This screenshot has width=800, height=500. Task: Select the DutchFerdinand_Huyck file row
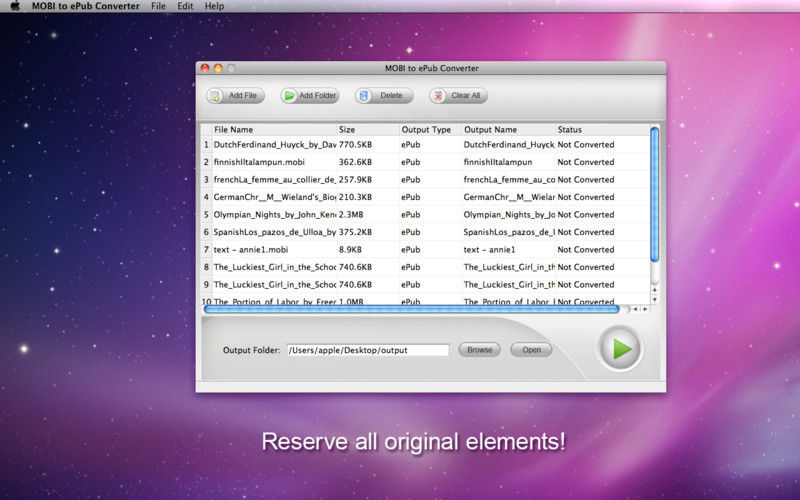426,145
